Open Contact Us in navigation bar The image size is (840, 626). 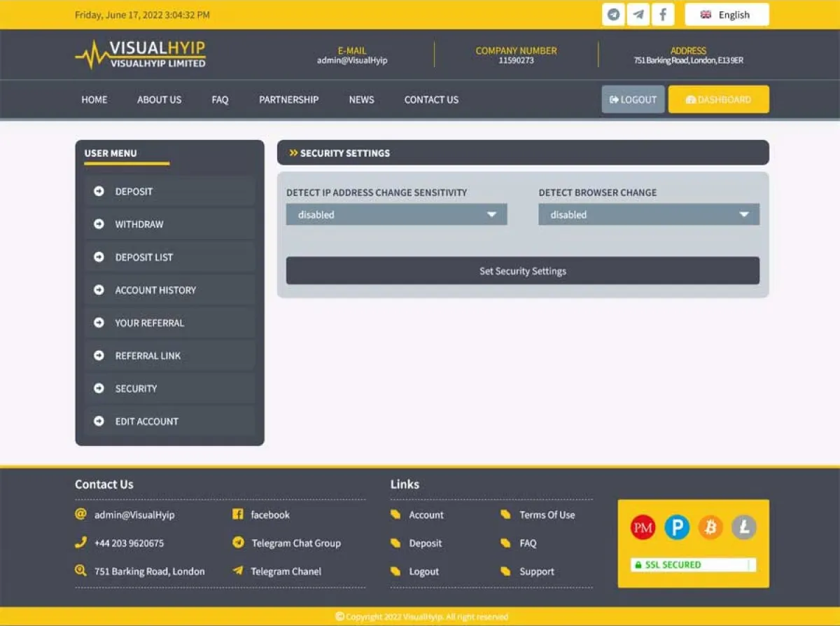pos(431,99)
